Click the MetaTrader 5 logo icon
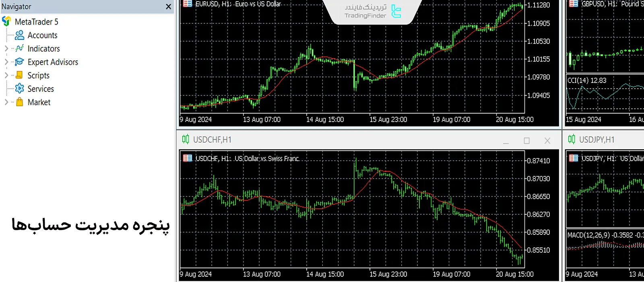Viewport: 644px width, 282px height. 6,21
